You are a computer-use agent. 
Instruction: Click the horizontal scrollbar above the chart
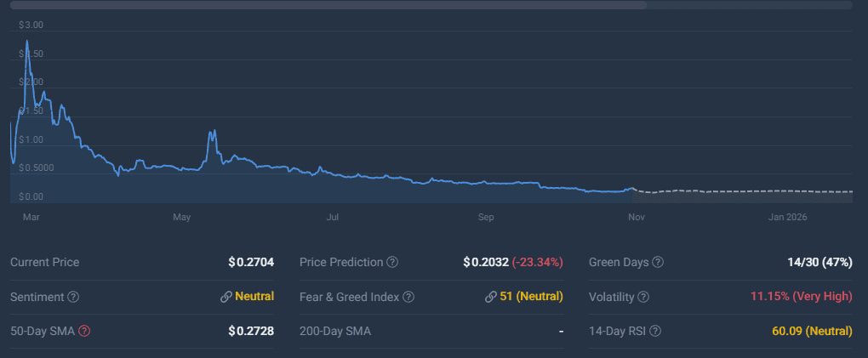coord(323,5)
